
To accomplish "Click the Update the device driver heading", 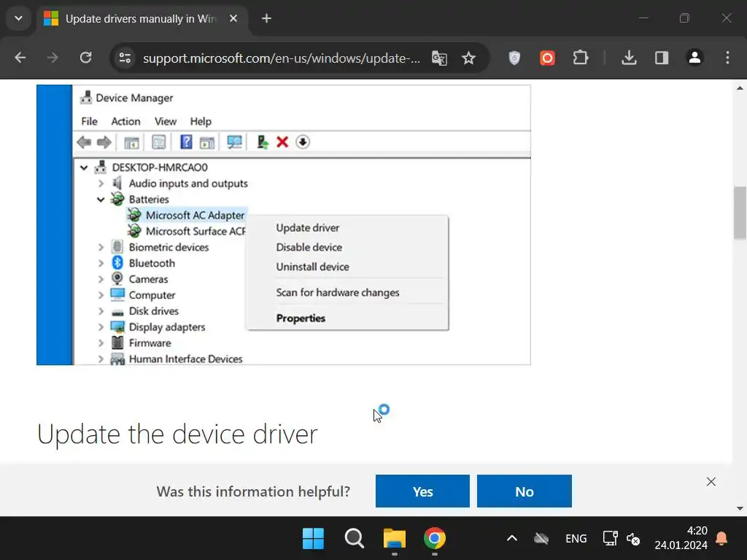I will click(177, 434).
